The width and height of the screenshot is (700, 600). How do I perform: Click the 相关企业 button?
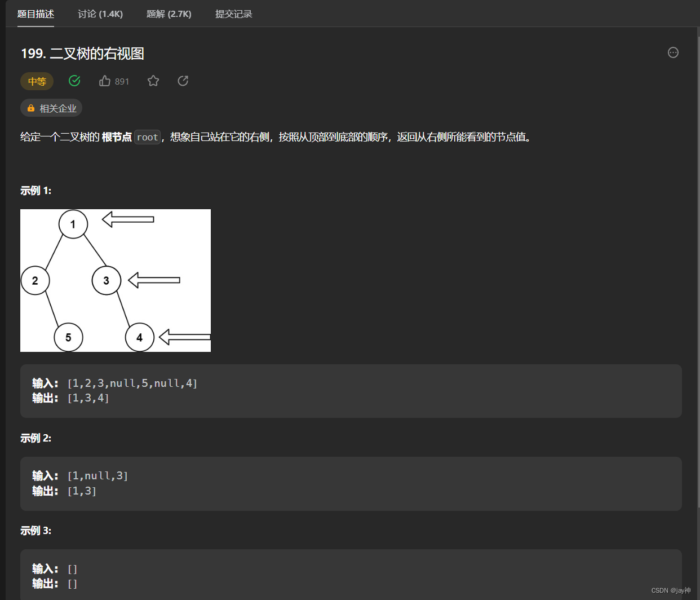coord(51,108)
